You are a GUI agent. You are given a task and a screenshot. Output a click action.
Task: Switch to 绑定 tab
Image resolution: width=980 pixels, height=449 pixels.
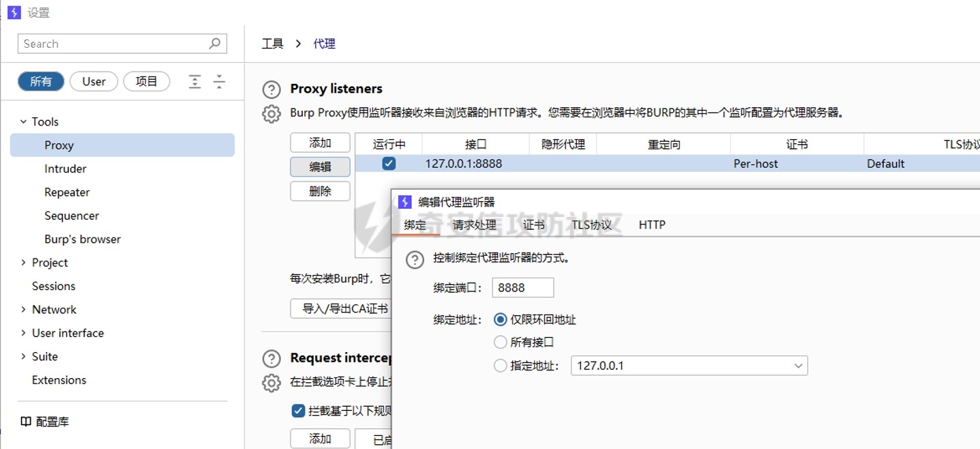point(415,224)
